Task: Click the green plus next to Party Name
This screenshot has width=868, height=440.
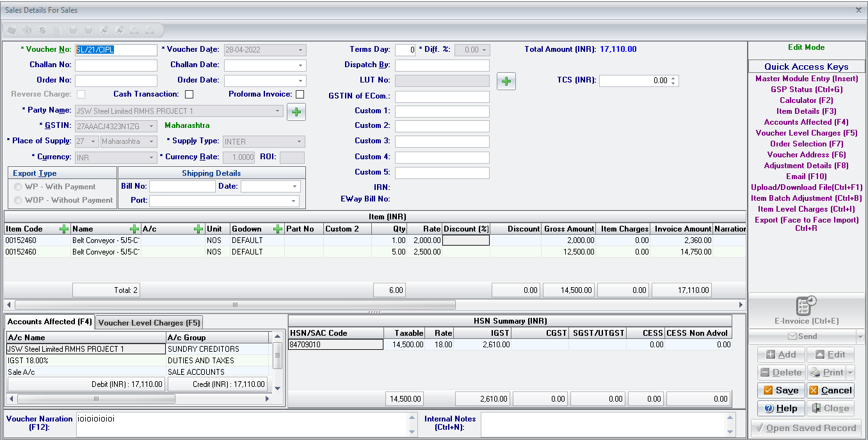Action: (296, 112)
